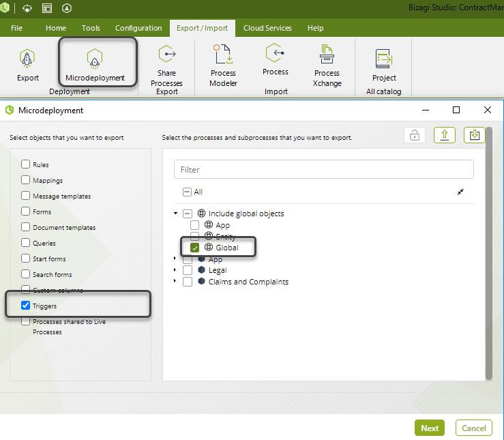504x440 pixels.
Task: Open Process Xchange
Action: (x=327, y=65)
